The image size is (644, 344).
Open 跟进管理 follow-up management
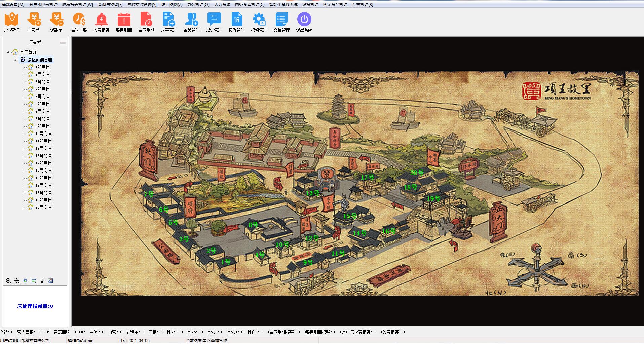point(214,22)
